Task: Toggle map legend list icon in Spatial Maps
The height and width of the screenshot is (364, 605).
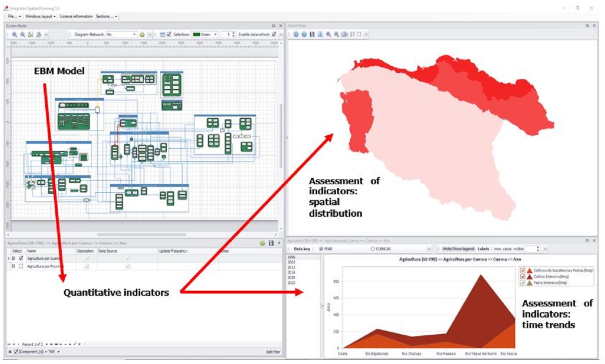Action: point(353,35)
